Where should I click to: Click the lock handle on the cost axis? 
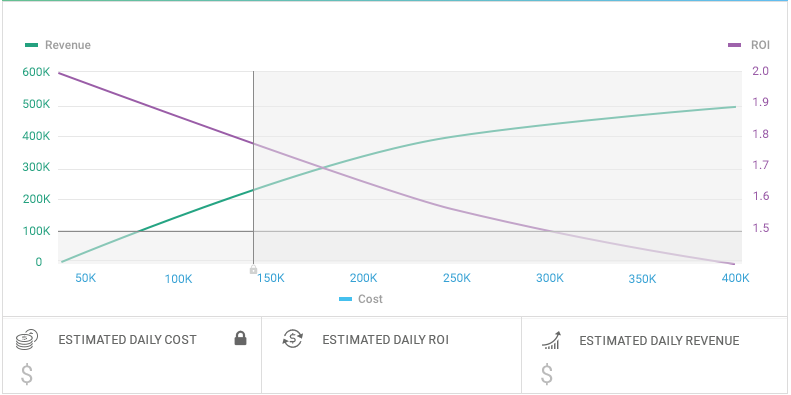pos(253,270)
